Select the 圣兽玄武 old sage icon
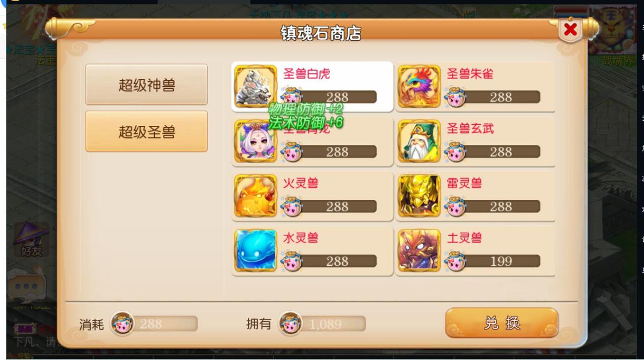644x360 pixels. click(419, 141)
